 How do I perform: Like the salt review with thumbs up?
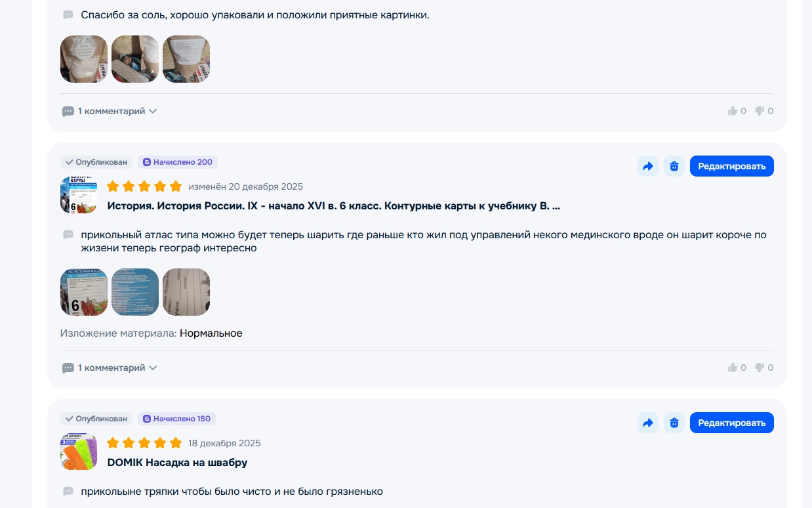(737, 111)
